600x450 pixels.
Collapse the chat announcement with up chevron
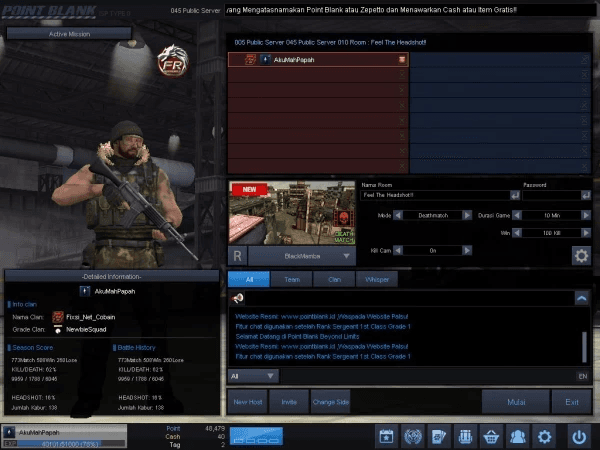click(x=582, y=298)
